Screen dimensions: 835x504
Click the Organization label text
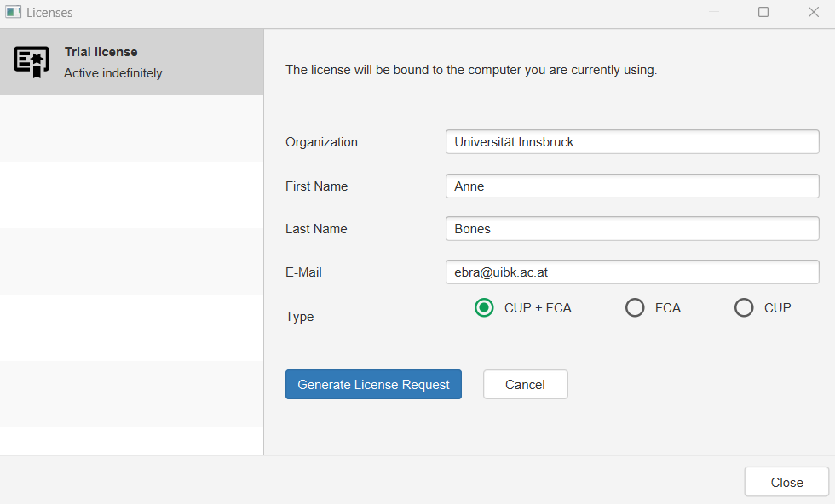321,142
